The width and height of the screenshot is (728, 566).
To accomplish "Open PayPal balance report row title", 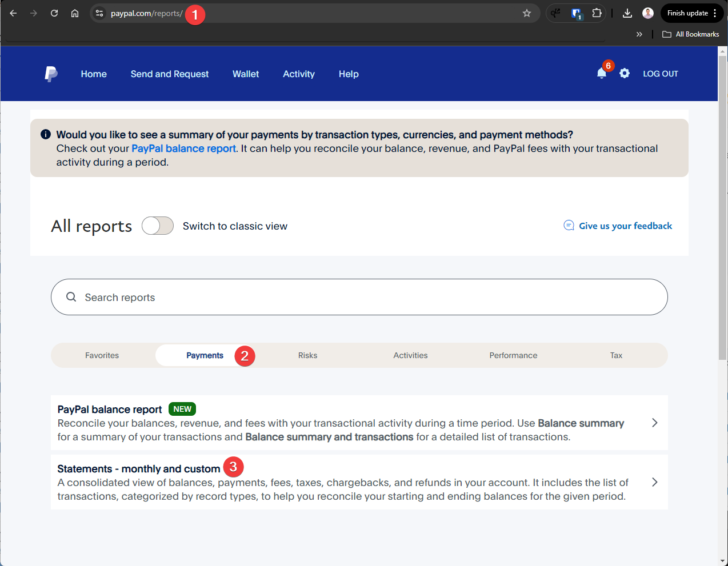I will [110, 410].
